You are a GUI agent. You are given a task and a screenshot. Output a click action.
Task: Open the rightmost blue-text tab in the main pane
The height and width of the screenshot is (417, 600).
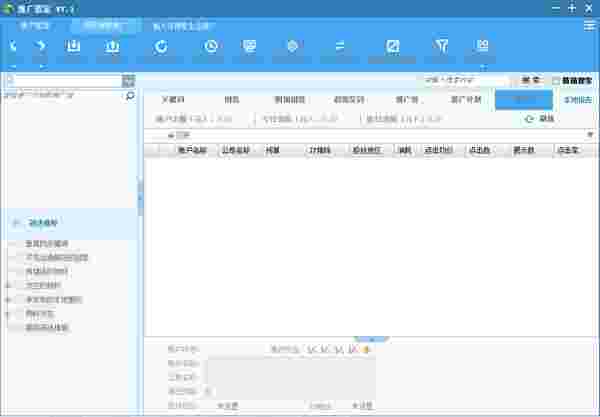(577, 100)
